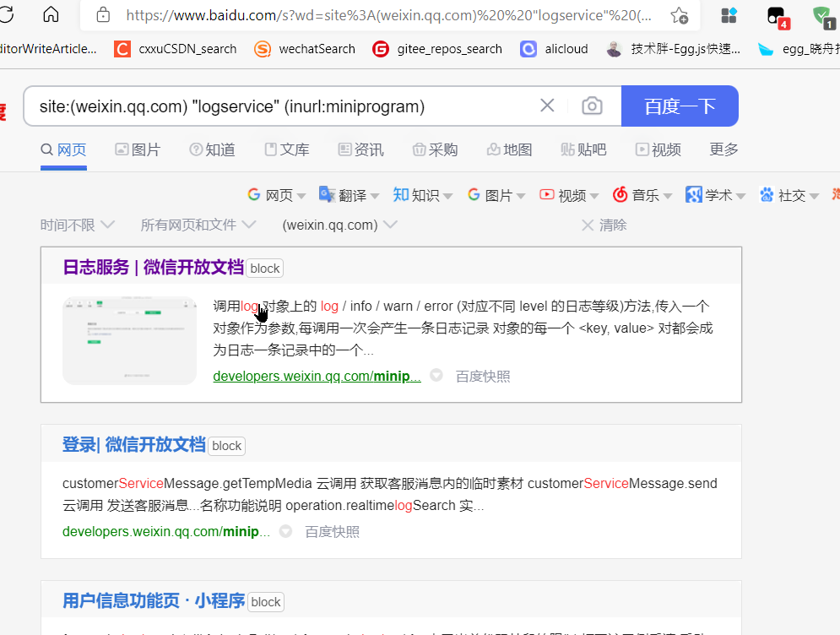
Task: Click the red notification icon showing 4
Action: [778, 15]
